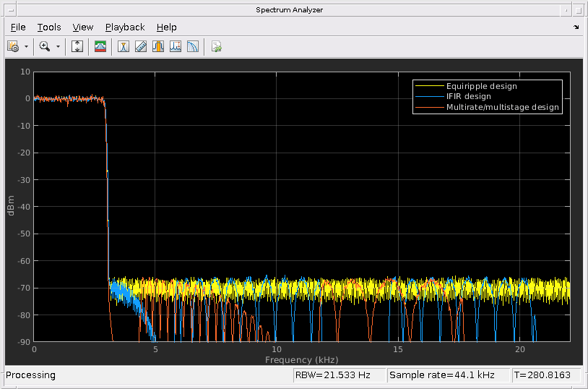This screenshot has width=588, height=389.
Task: Open the Spectrum Settings toolbar icon
Action: [x=13, y=46]
